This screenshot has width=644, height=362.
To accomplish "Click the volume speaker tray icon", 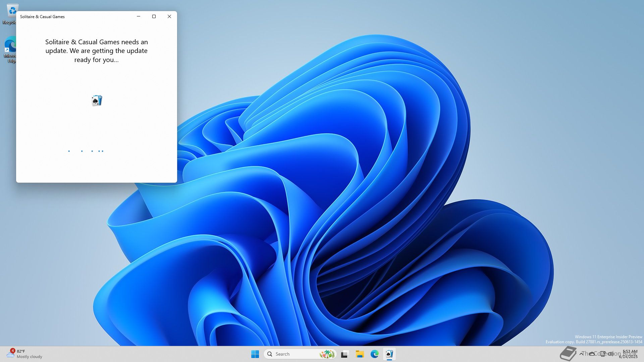I will [611, 354].
